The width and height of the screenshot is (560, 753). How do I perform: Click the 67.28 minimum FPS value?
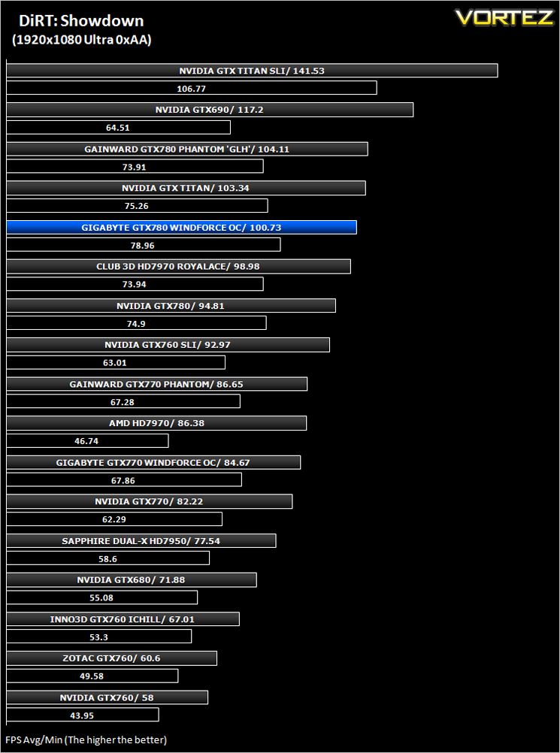tap(123, 402)
